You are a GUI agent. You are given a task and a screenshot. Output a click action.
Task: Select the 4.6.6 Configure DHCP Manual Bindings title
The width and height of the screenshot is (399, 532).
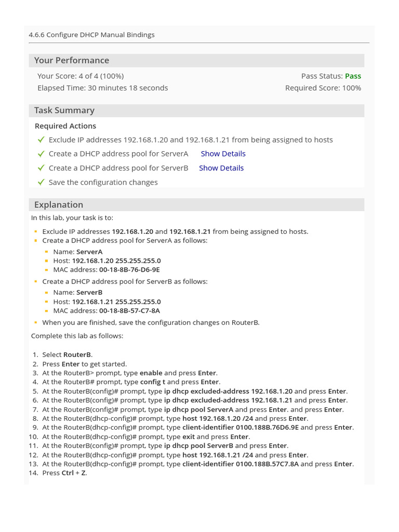click(92, 35)
